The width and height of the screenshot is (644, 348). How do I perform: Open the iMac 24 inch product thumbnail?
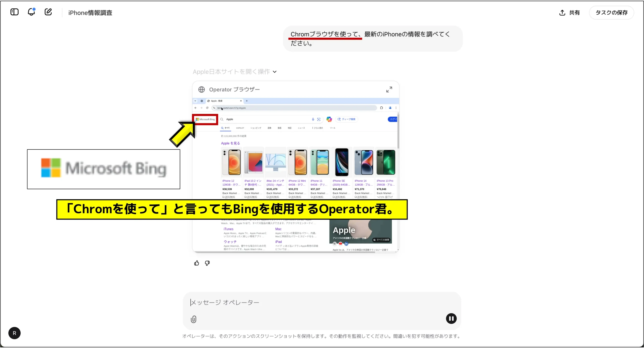[275, 162]
